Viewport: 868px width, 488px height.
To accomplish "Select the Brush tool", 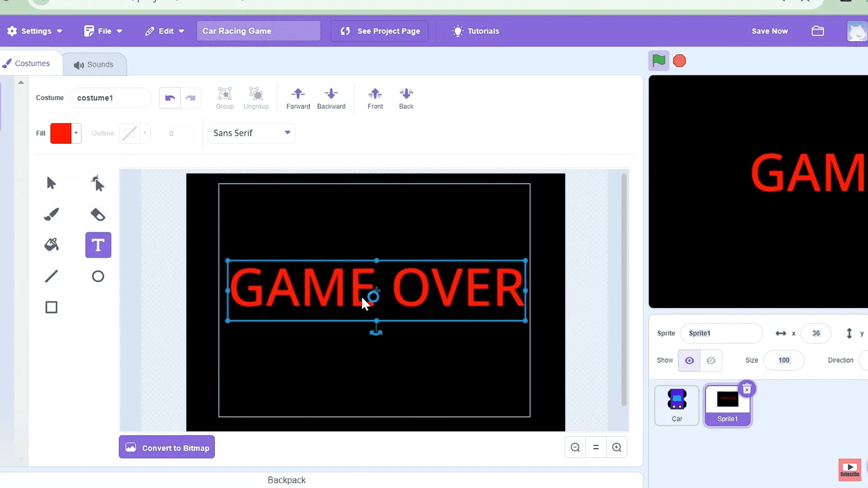I will tap(51, 214).
